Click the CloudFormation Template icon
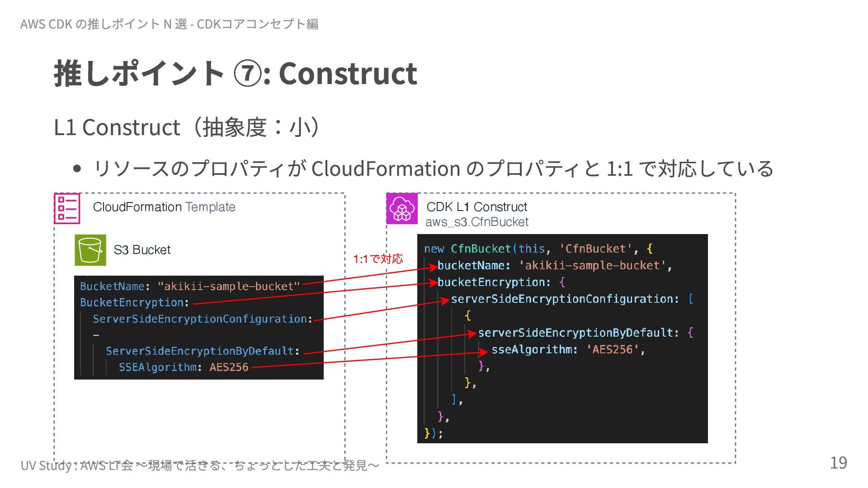 coord(67,208)
